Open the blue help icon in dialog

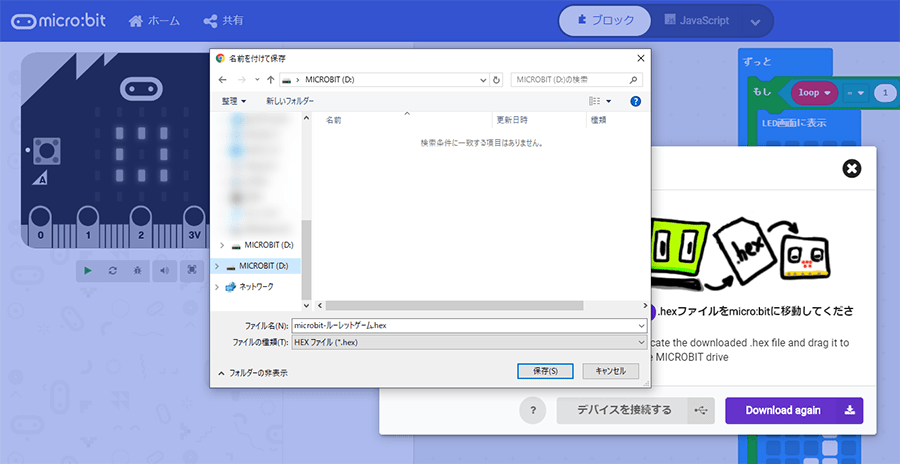(635, 101)
